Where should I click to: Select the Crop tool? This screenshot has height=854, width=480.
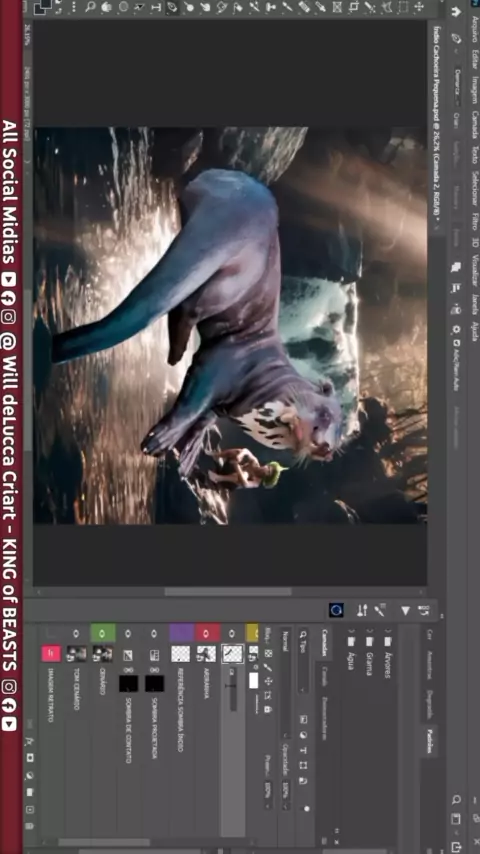pos(355,8)
